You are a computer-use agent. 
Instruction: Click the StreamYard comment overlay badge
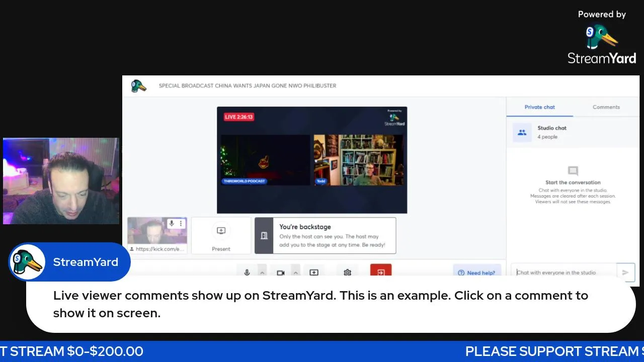coord(69,262)
